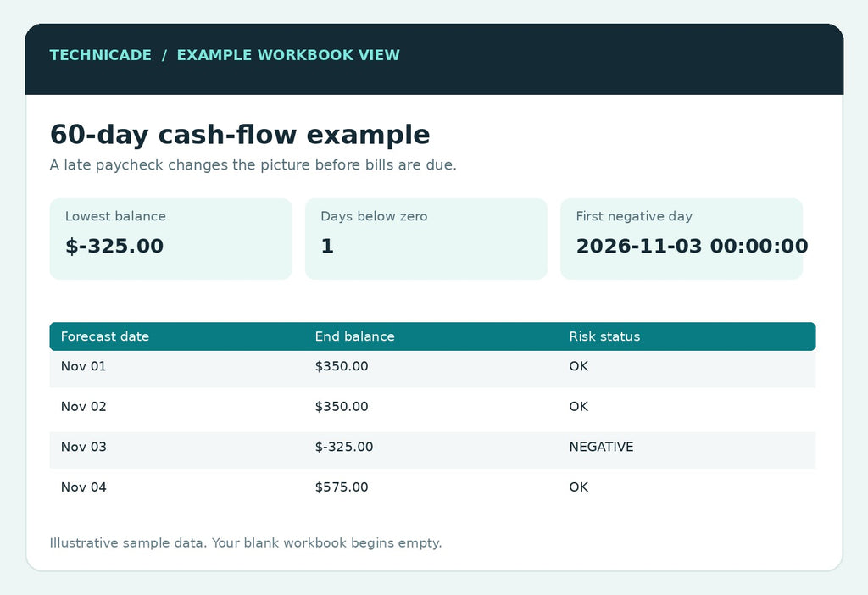Click the EXAMPLE WORKBOOK VIEW header text
This screenshot has height=595, width=868.
tap(288, 55)
